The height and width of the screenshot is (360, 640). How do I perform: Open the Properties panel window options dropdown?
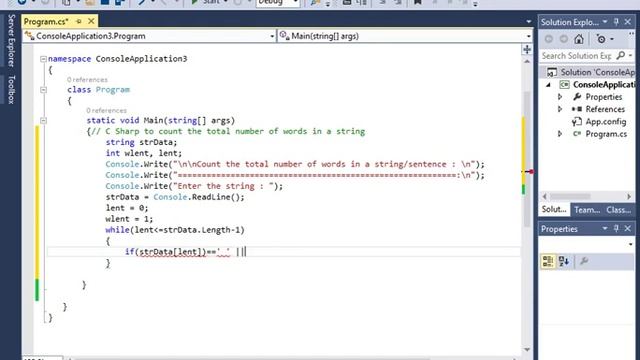[x=605, y=229]
